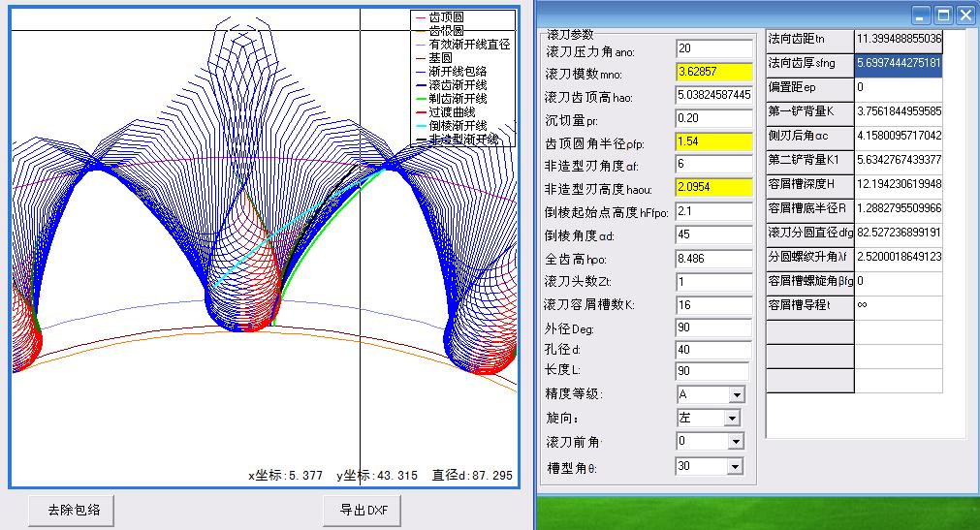Click the y坐标 readout in the plot
980x530 pixels.
tap(377, 476)
